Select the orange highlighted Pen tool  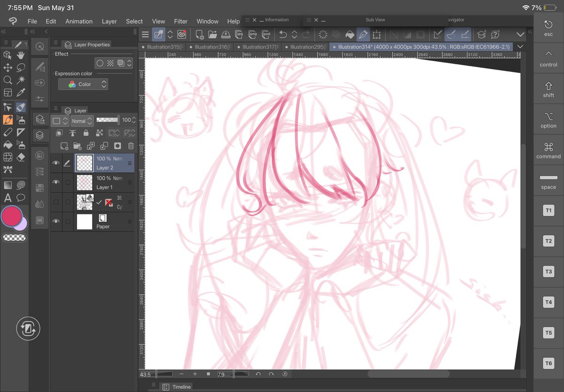tap(8, 120)
